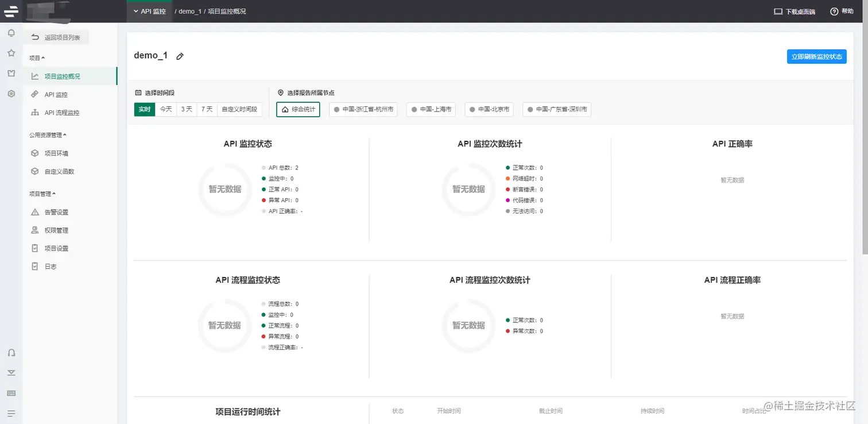Image resolution: width=868 pixels, height=424 pixels.
Task: Click legend text API 总数：2
Action: click(284, 168)
